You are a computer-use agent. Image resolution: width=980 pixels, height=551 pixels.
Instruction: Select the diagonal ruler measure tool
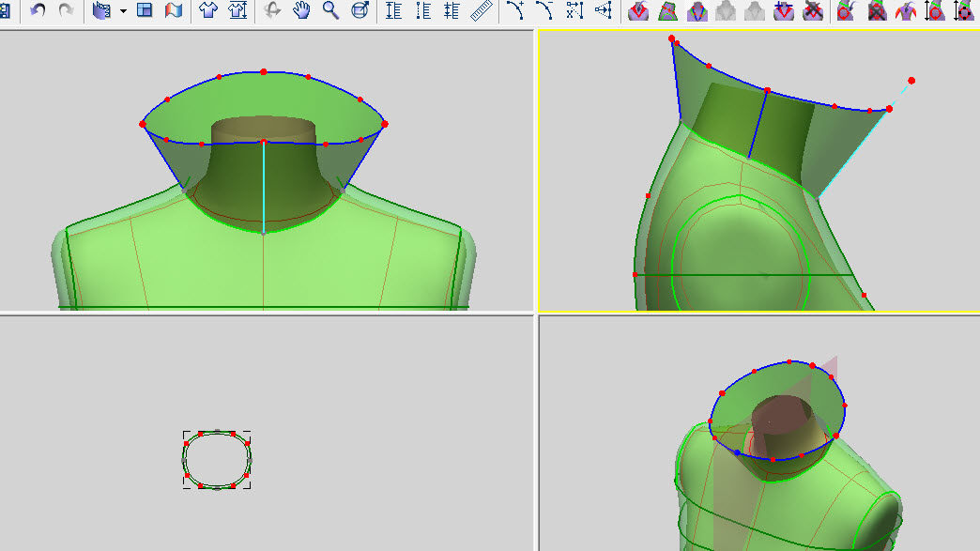coord(482,10)
